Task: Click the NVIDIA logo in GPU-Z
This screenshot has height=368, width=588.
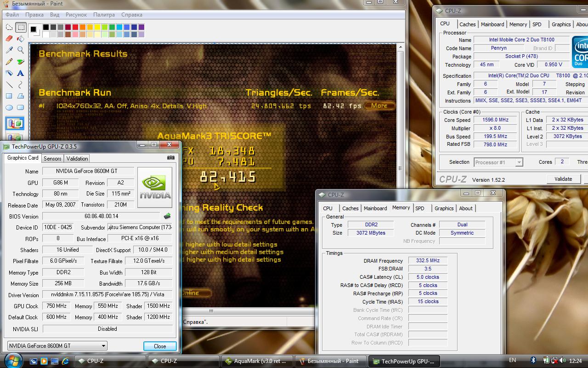Action: coord(155,187)
